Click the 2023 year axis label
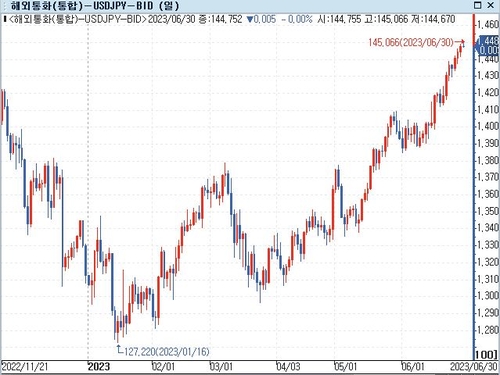 (99, 367)
